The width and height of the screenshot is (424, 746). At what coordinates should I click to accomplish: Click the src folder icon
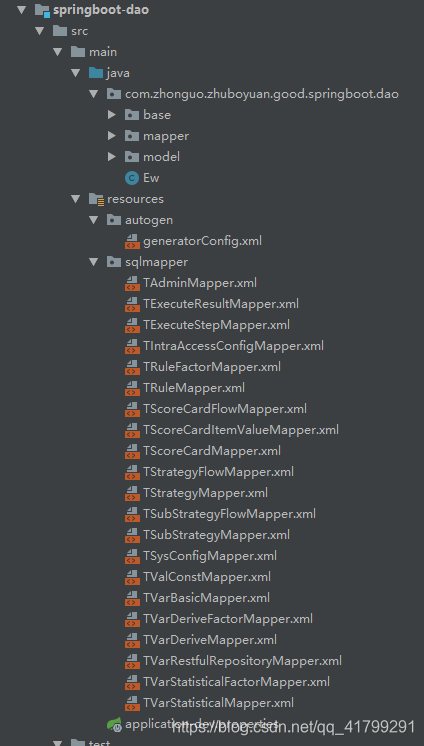tap(60, 31)
